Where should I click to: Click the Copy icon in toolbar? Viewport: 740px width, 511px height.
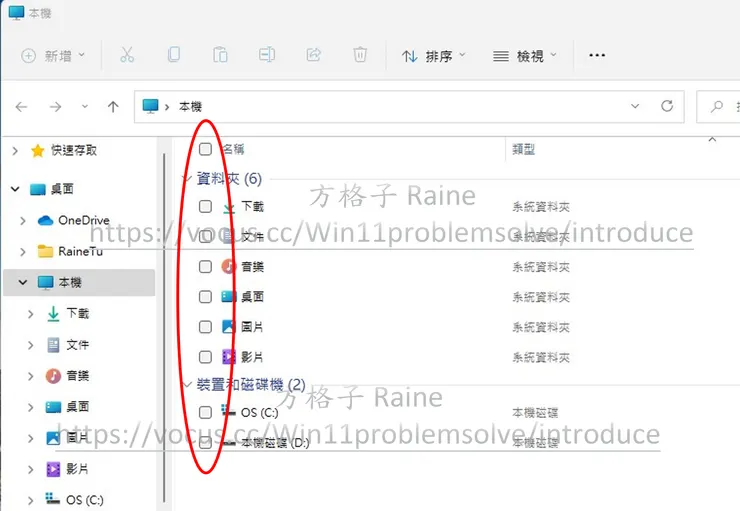174,55
